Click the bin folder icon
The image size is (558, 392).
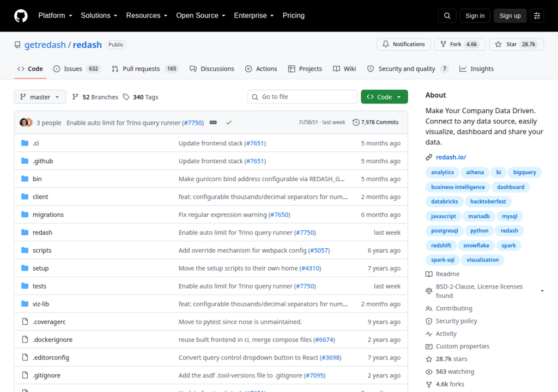point(25,179)
